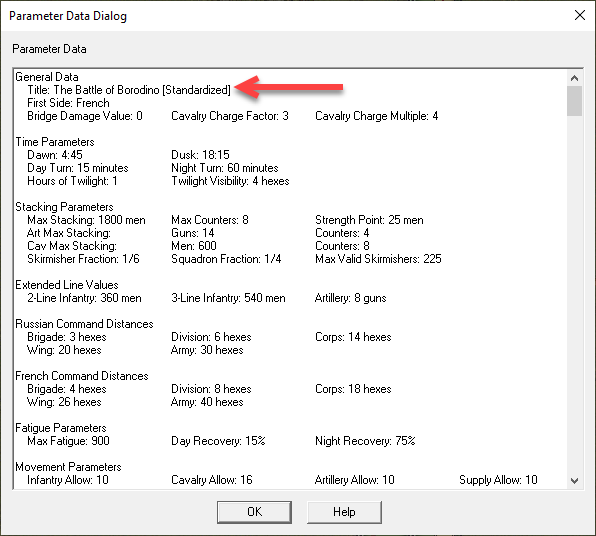Click the Parameter Data label
The image size is (596, 536).
(x=49, y=49)
